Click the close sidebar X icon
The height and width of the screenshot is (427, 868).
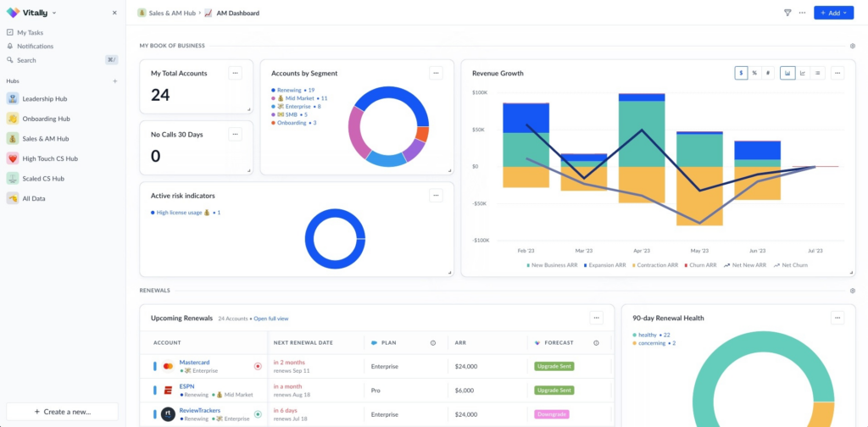pyautogui.click(x=114, y=13)
